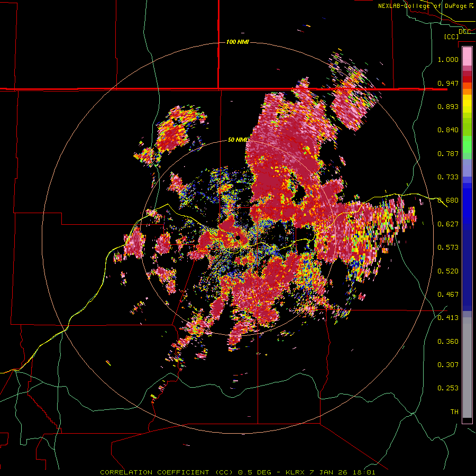Click the 100 NMI range ring label
The height and width of the screenshot is (476, 476).
point(237,42)
